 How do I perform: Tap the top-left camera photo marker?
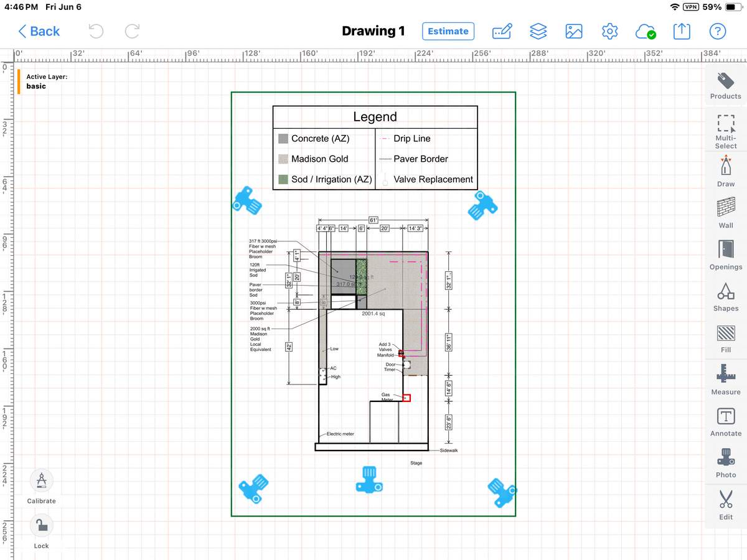coord(247,200)
